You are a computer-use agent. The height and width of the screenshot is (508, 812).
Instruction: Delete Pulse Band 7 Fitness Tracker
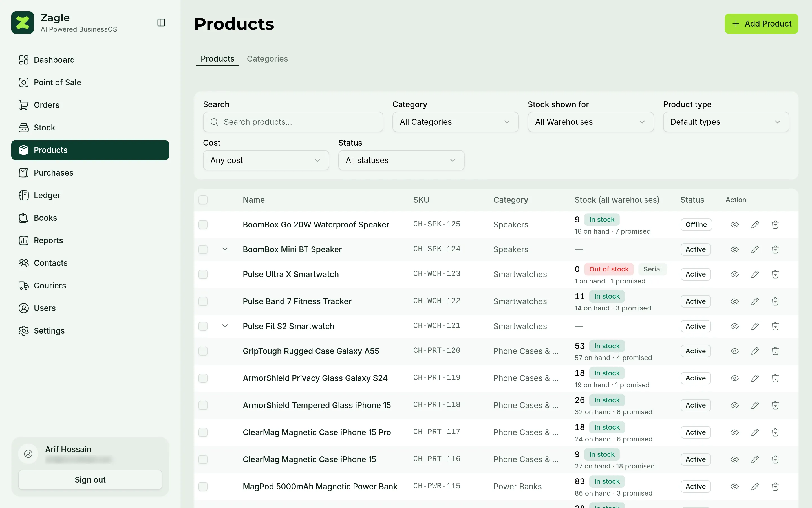click(x=775, y=301)
